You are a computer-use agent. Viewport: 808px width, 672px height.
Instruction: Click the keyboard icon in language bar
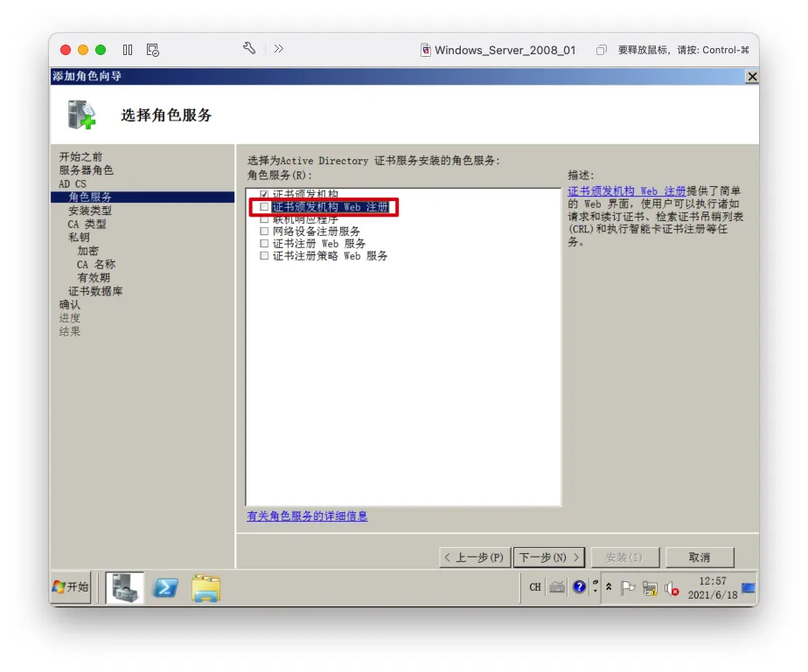tap(557, 587)
